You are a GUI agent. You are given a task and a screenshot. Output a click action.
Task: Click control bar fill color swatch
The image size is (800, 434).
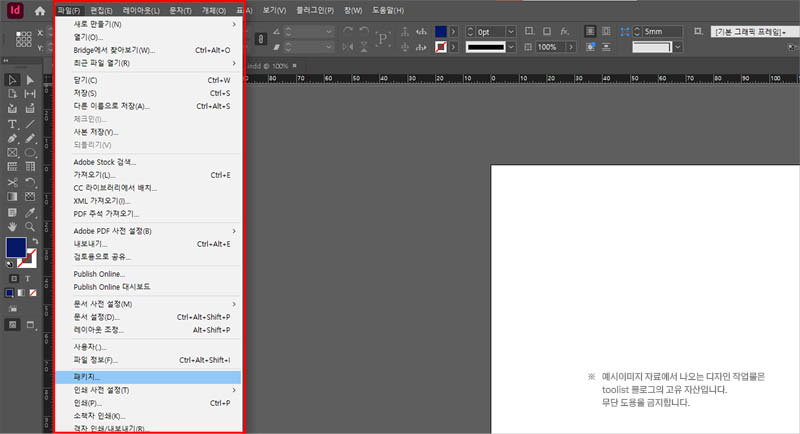[441, 32]
